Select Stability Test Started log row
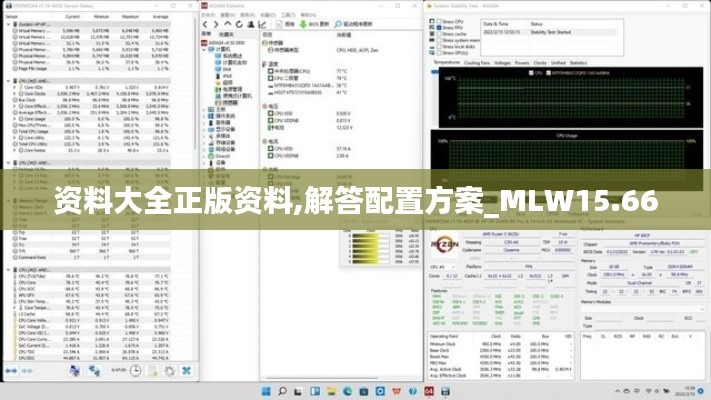711x400 pixels. point(550,32)
